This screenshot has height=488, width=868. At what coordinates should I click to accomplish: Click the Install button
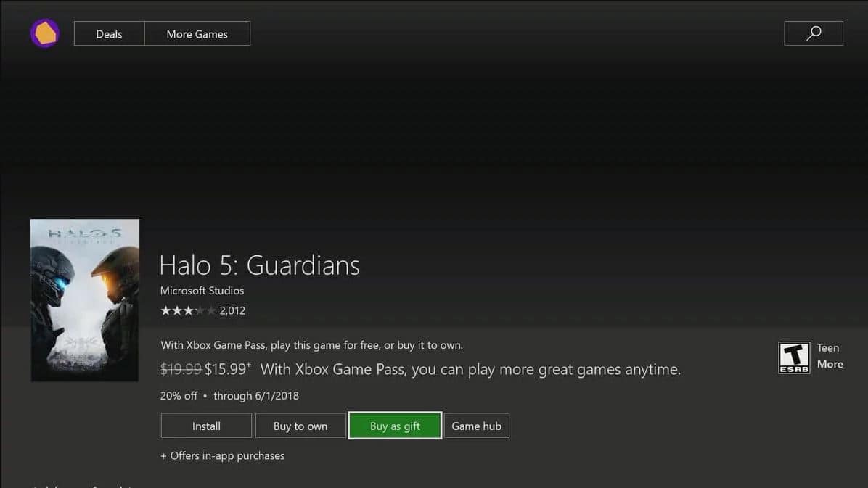[x=206, y=426]
